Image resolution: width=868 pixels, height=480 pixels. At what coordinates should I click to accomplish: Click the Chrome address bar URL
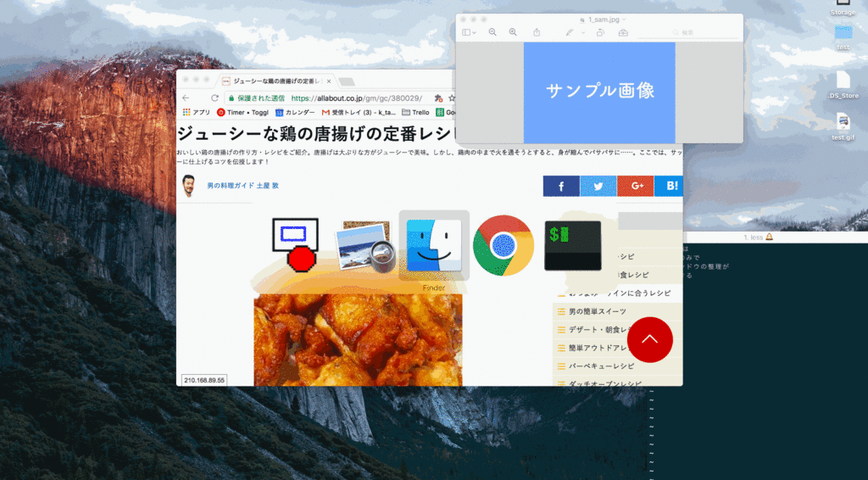click(357, 98)
